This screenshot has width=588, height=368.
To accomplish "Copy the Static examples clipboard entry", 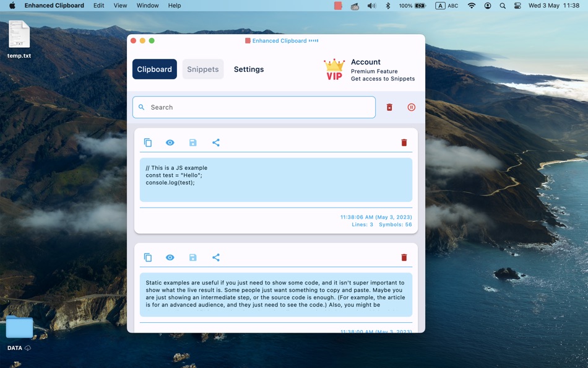I will coord(148,258).
